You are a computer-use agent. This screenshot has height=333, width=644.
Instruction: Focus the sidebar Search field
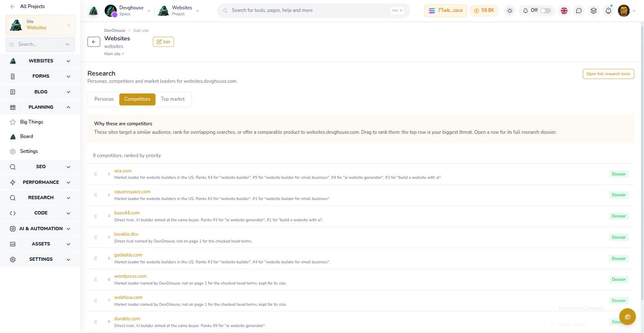pos(40,44)
